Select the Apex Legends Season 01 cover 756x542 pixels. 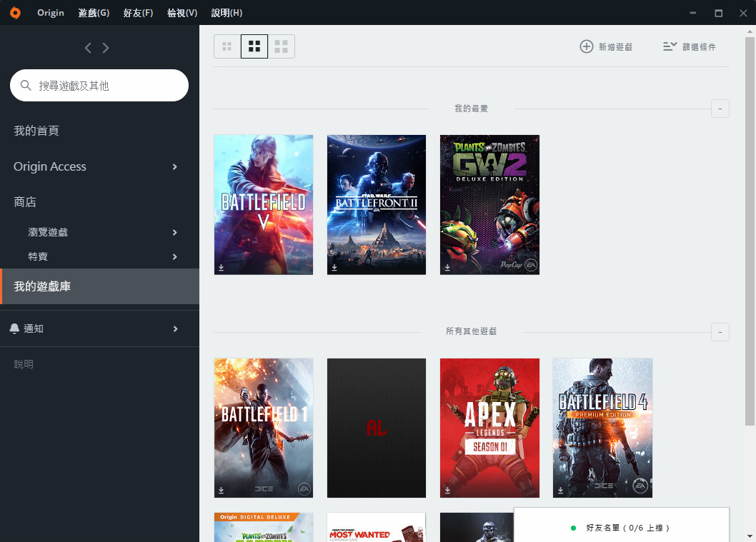pos(490,428)
